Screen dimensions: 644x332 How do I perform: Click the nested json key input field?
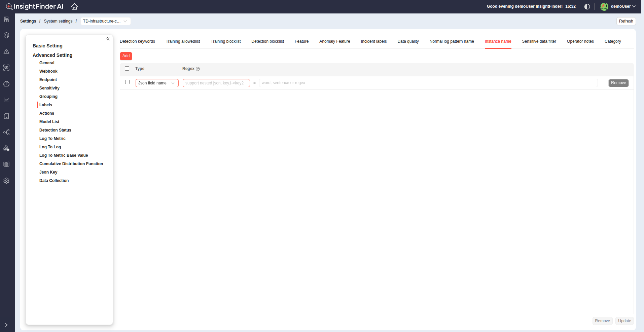point(216,83)
